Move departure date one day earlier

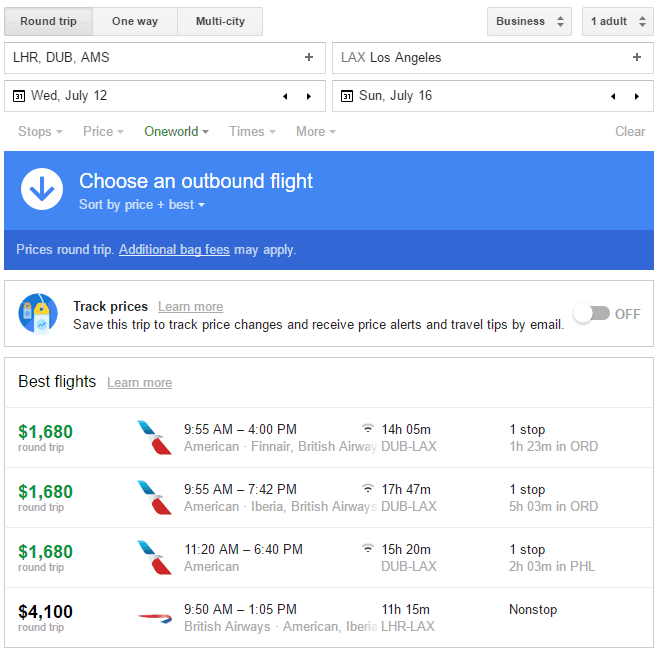(285, 96)
